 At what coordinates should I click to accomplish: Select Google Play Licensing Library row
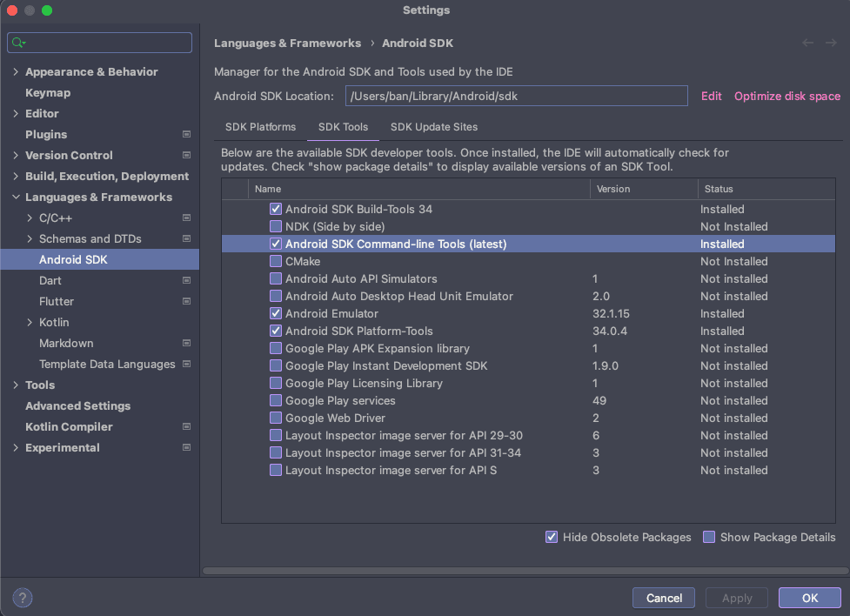529,383
